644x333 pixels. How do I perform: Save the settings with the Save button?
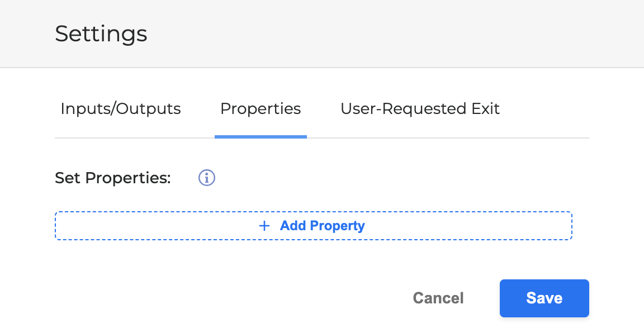point(544,298)
